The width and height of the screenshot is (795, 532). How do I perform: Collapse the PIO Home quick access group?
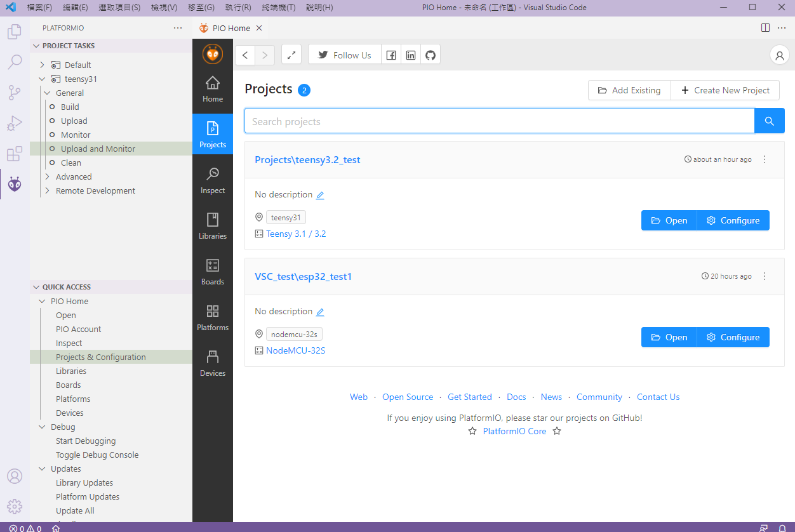[x=43, y=301]
